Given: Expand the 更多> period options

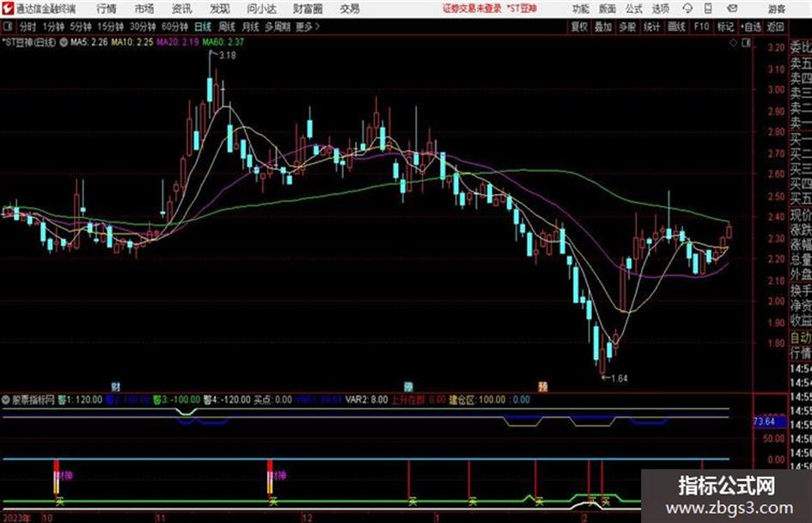Looking at the screenshot, I should (308, 27).
